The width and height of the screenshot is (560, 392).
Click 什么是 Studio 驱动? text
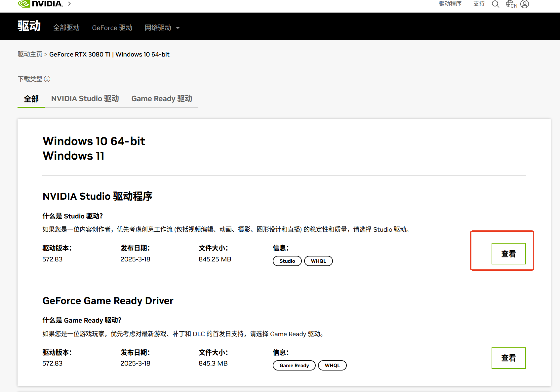(73, 216)
